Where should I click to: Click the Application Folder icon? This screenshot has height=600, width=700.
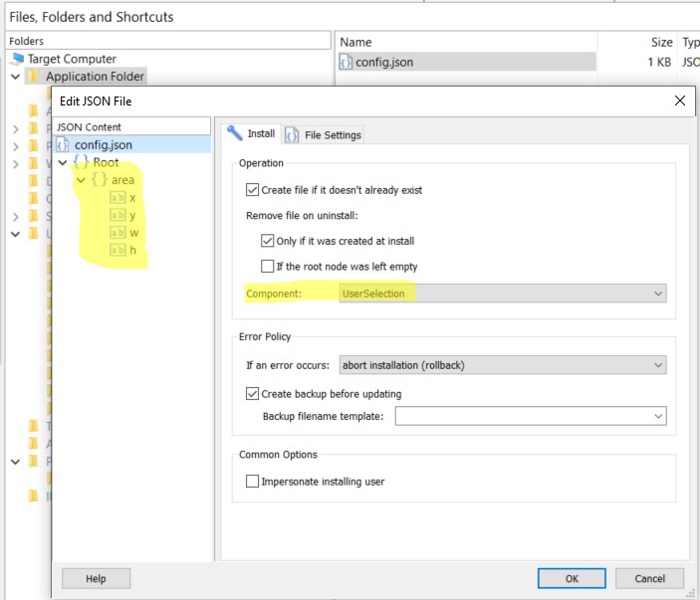pyautogui.click(x=34, y=77)
